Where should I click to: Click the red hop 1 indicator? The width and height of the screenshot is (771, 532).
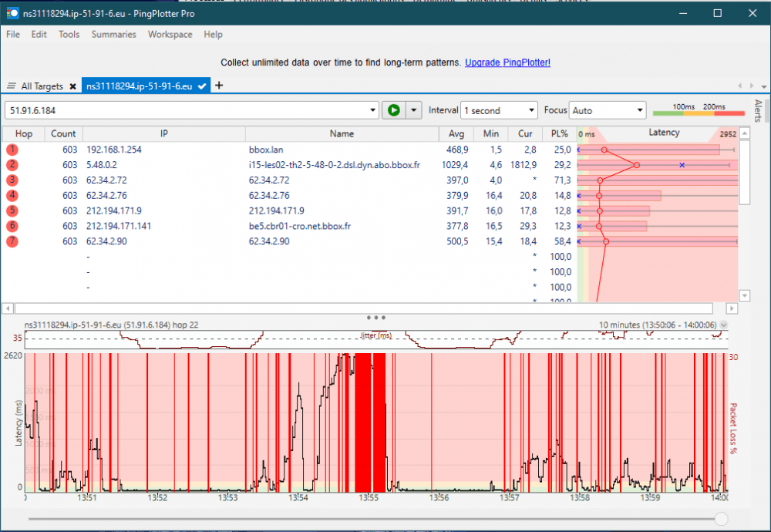click(12, 149)
